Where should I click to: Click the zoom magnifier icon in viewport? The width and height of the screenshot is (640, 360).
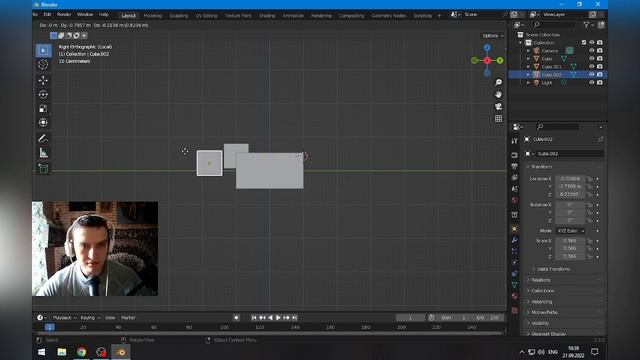[x=498, y=82]
